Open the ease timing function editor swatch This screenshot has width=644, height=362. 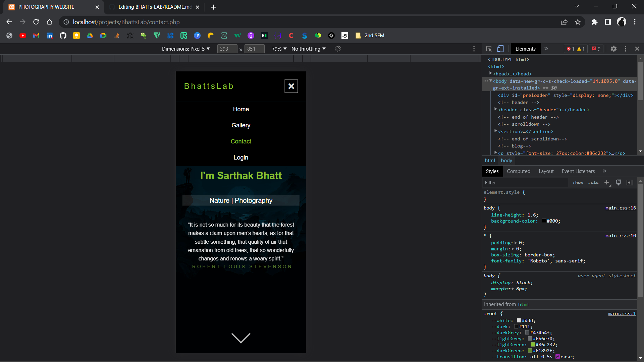click(x=557, y=357)
